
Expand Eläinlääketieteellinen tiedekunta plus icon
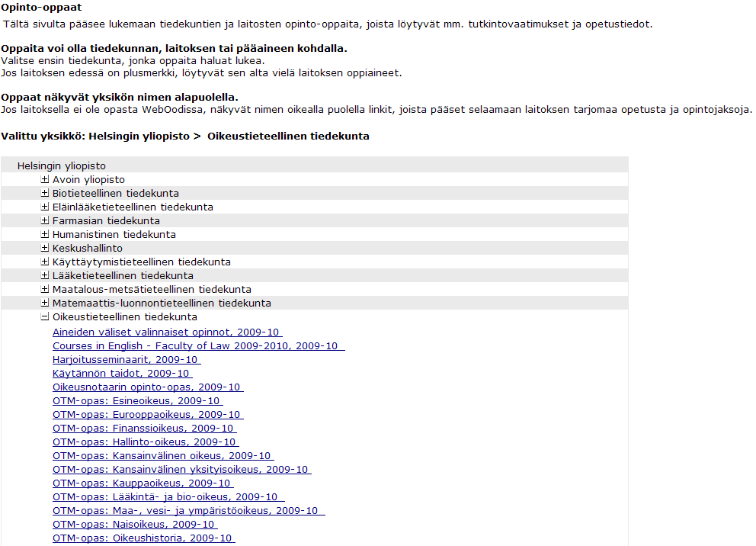click(x=45, y=207)
